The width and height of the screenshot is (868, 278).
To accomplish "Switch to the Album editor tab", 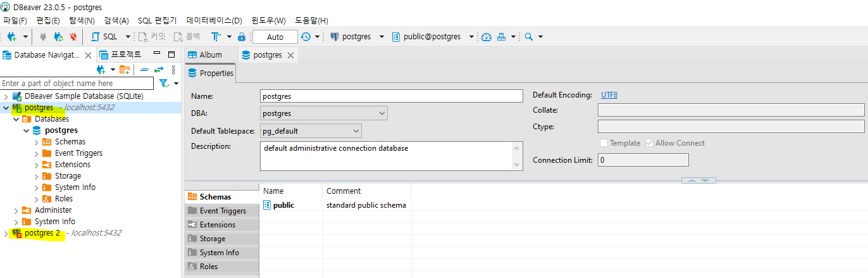I will pos(211,54).
